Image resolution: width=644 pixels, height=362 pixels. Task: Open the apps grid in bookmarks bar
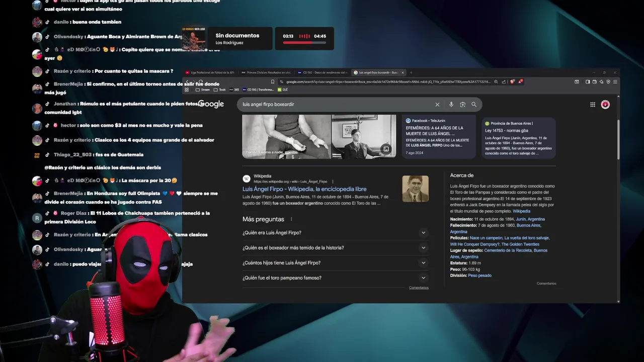pyautogui.click(x=187, y=89)
